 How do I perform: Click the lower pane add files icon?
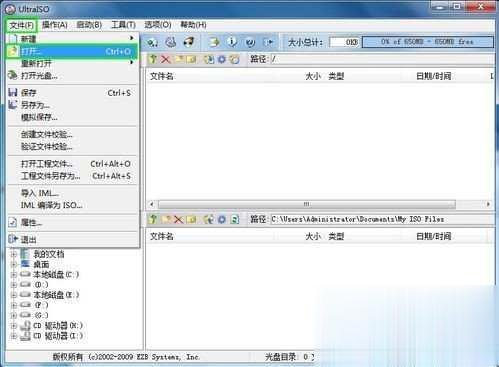click(209, 219)
